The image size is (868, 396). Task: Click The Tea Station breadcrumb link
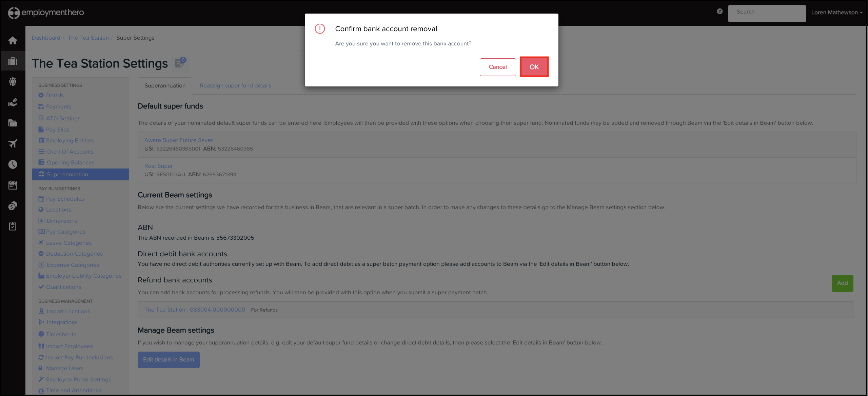88,38
